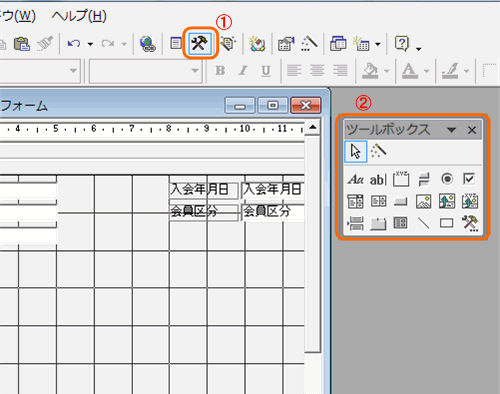Viewport: 500px width, 394px height.
Task: Expand the Redo history dropdown arrow
Action: pyautogui.click(x=124, y=44)
